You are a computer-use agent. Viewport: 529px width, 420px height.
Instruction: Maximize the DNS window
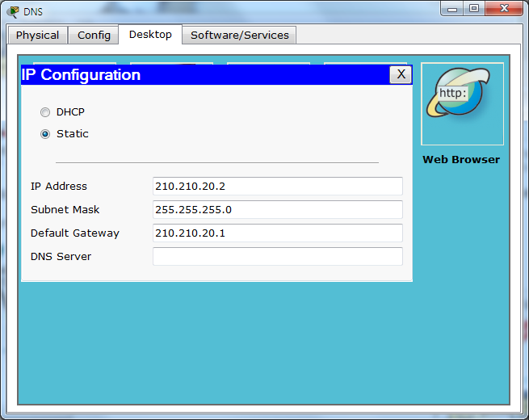(474, 9)
